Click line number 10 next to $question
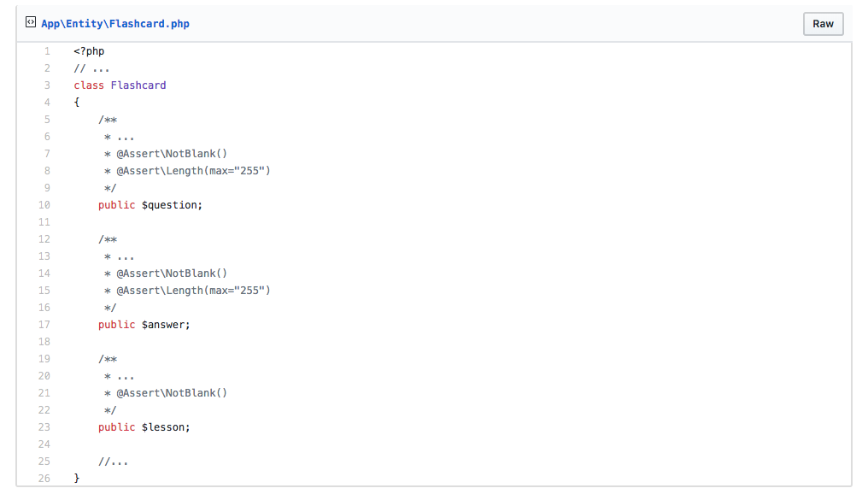The height and width of the screenshot is (494, 868). coord(44,205)
